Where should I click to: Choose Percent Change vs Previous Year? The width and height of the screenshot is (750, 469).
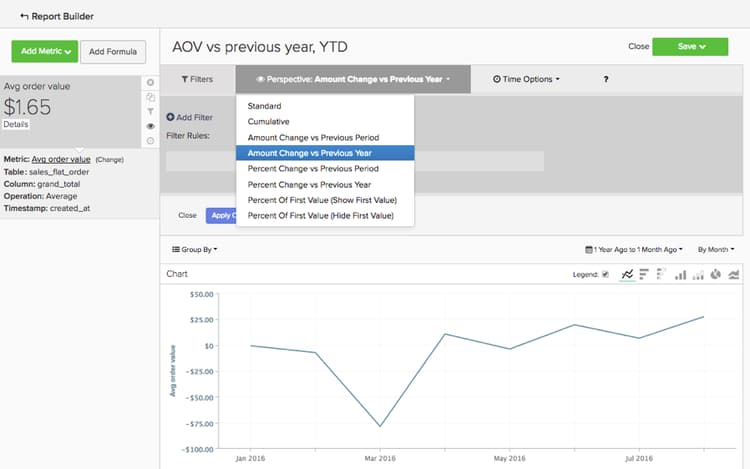point(309,184)
